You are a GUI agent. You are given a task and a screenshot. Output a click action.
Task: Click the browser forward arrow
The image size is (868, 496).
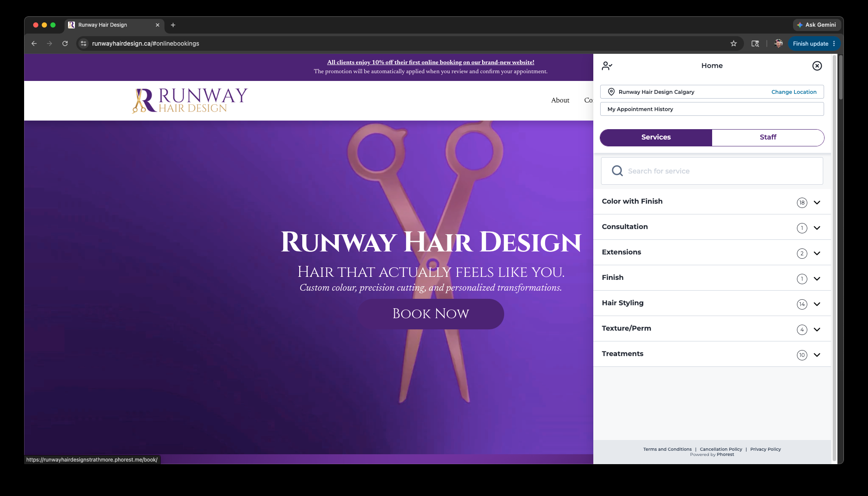click(x=50, y=43)
